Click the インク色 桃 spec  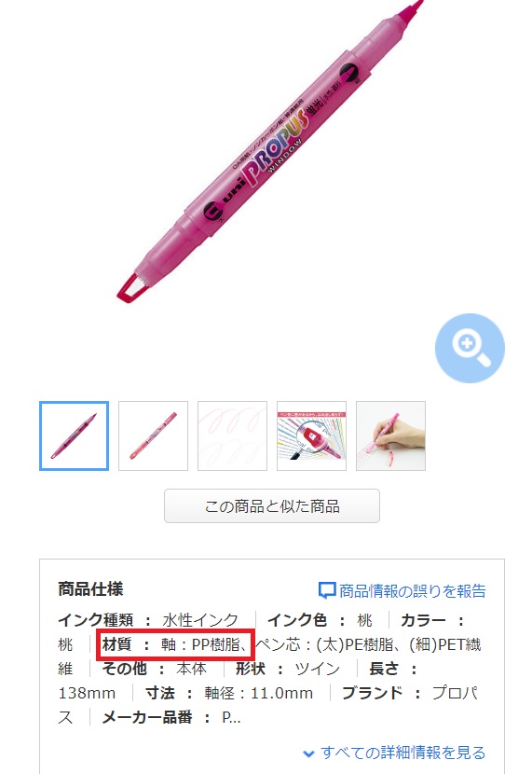[320, 619]
